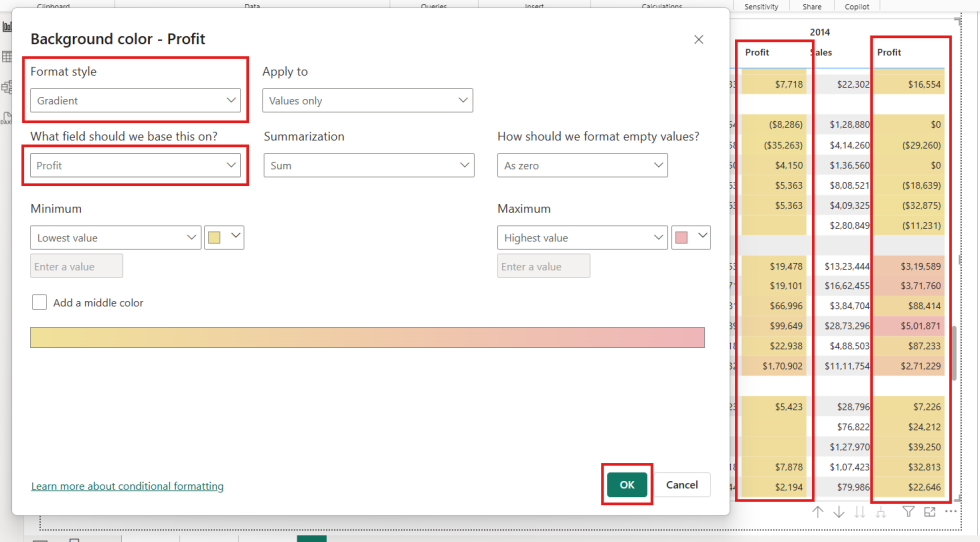The width and height of the screenshot is (980, 542).
Task: Open the visual's More options ellipsis
Action: (x=951, y=512)
